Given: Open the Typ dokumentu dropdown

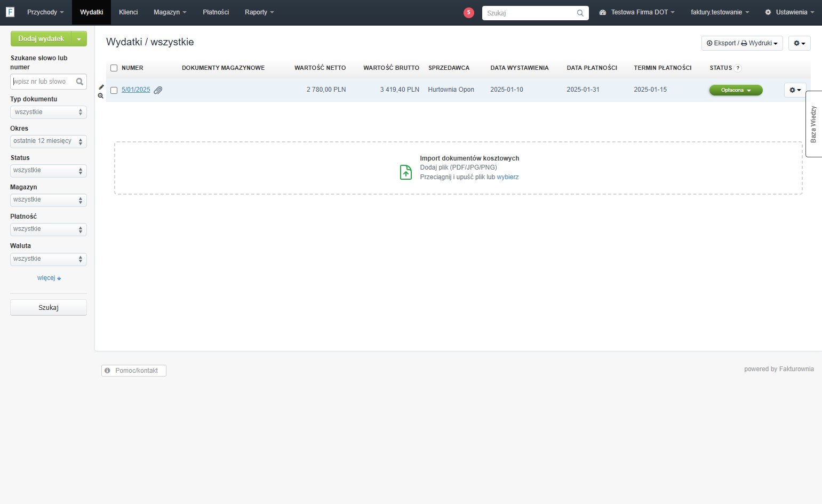Looking at the screenshot, I should pyautogui.click(x=49, y=112).
